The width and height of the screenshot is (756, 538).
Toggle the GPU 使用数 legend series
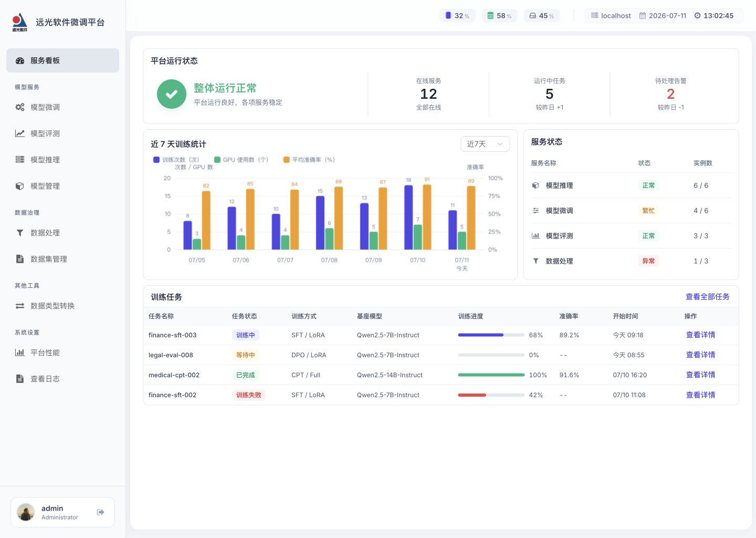click(x=241, y=160)
